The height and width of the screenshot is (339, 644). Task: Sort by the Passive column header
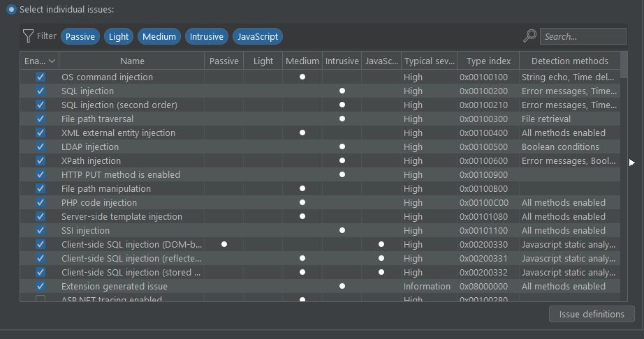click(x=224, y=61)
